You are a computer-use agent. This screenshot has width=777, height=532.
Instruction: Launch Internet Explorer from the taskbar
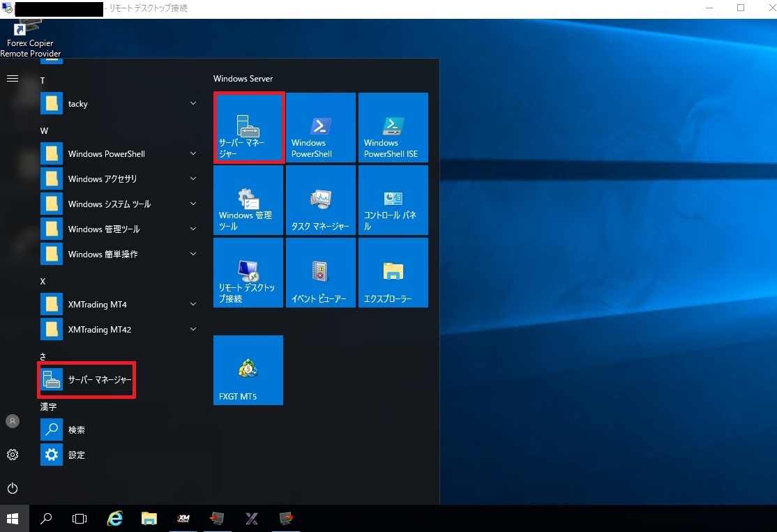tap(115, 519)
